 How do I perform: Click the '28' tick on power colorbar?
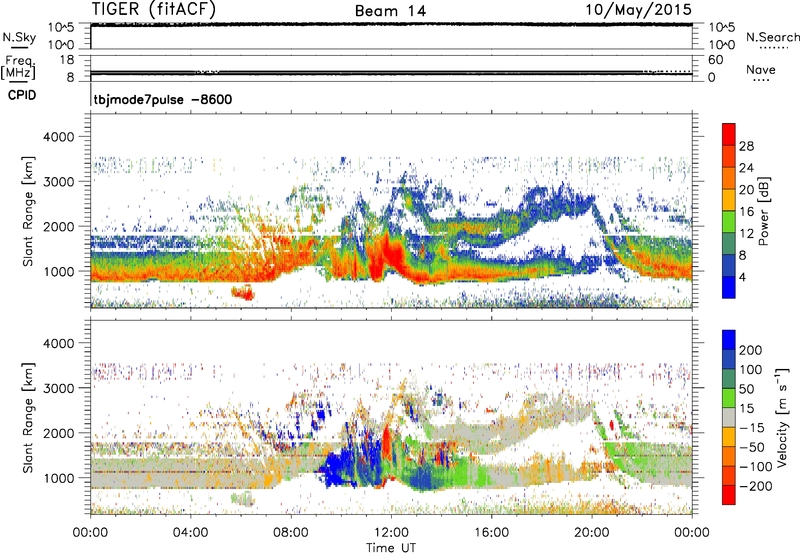tap(746, 146)
